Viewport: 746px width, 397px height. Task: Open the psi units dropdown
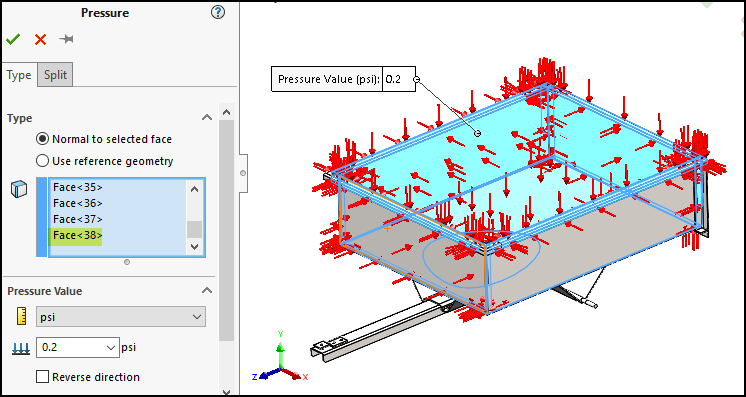tap(121, 317)
